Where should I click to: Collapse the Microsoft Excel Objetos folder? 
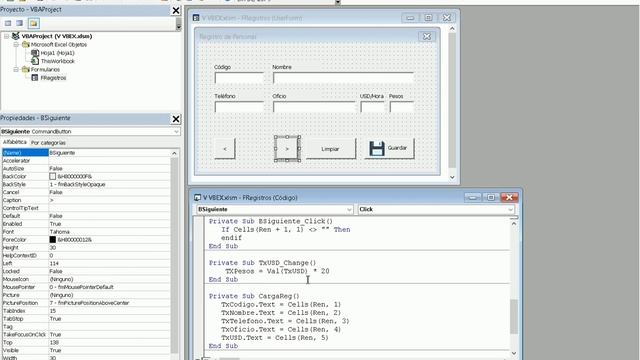[x=16, y=44]
